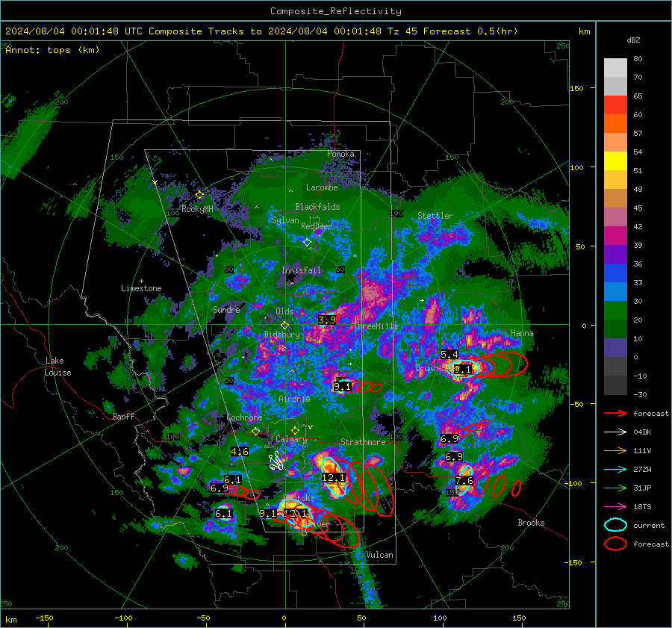Image resolution: width=672 pixels, height=628 pixels.
Task: Select the 5.4 storm top label
Action: [x=449, y=355]
